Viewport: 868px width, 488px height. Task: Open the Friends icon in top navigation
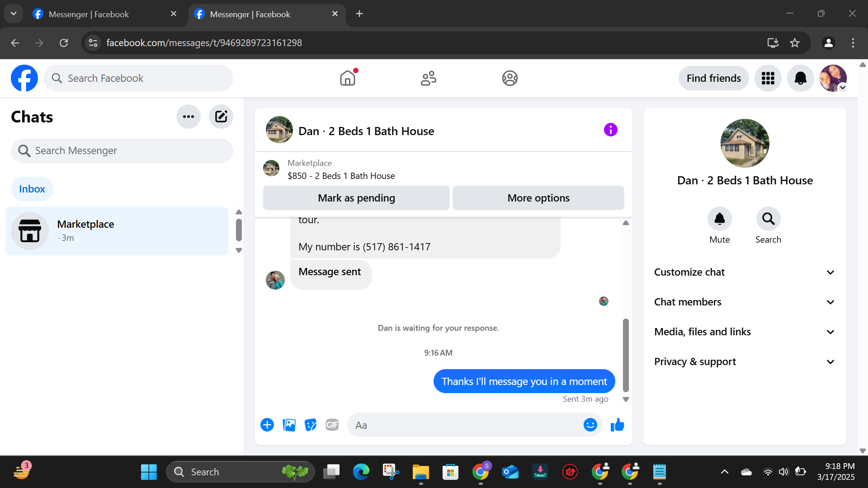tap(429, 78)
